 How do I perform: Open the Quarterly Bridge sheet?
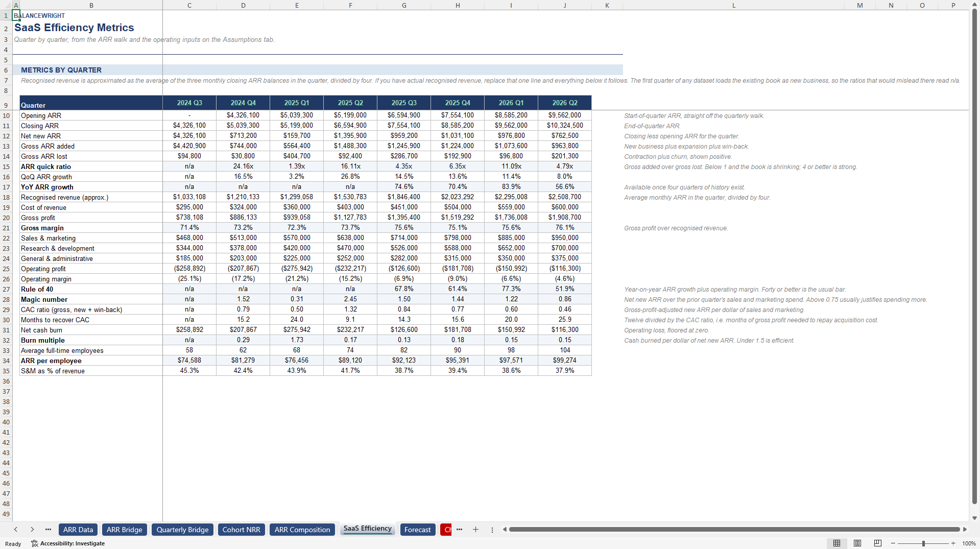(182, 530)
